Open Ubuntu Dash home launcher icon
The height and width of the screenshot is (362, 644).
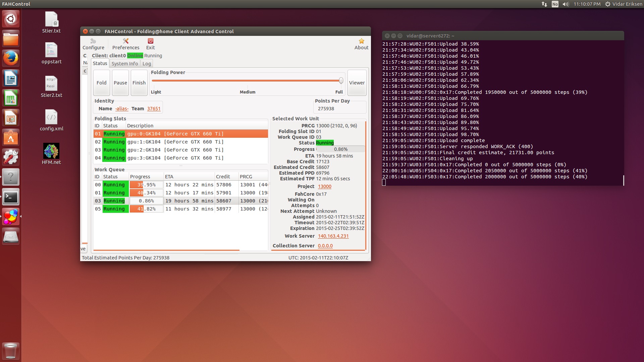tap(11, 19)
